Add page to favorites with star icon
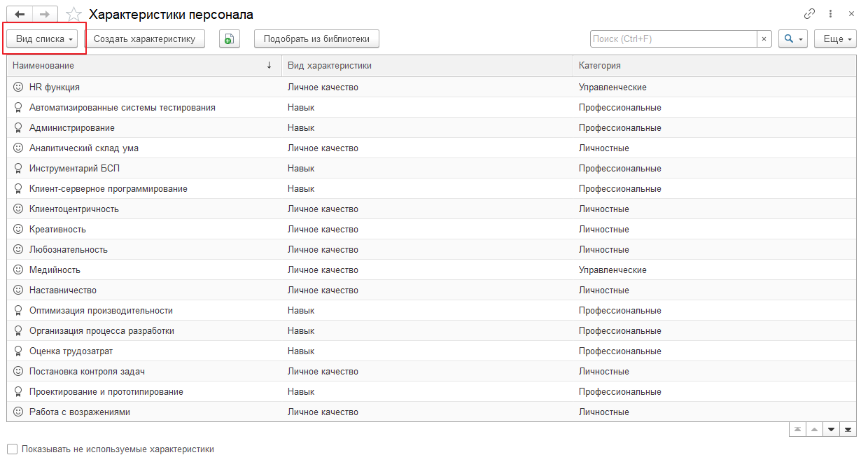The height and width of the screenshot is (462, 868). [73, 15]
